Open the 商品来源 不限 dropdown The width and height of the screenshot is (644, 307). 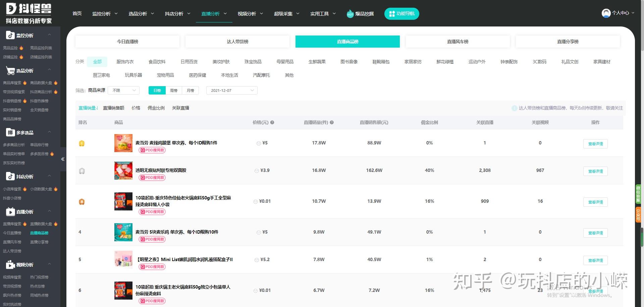point(124,90)
